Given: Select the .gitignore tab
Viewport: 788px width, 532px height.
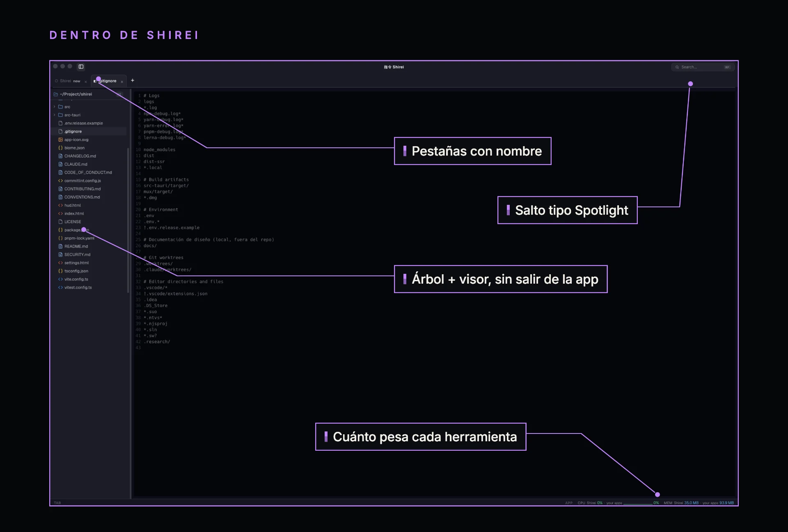Looking at the screenshot, I should (109, 81).
